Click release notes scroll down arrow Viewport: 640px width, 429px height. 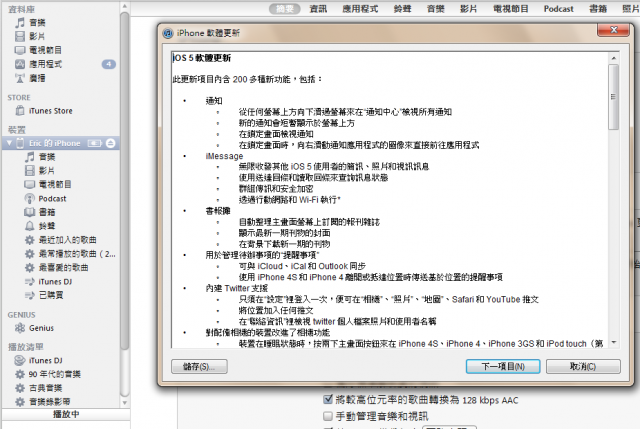(x=613, y=342)
